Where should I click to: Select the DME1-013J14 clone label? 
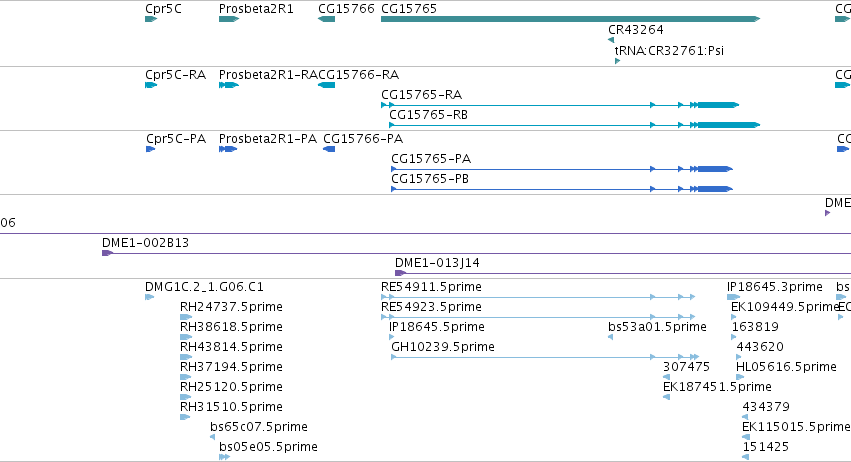tap(437, 263)
